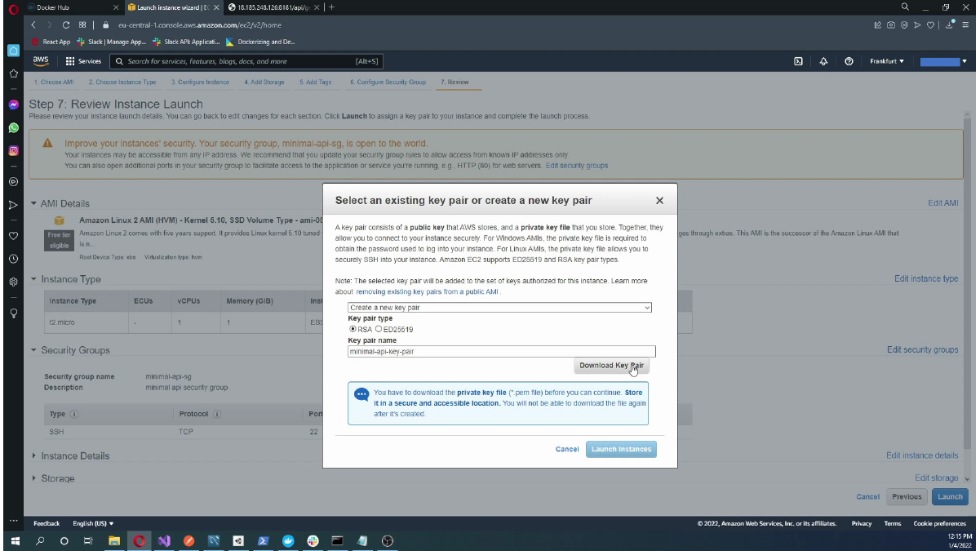Click the Feedback link in the footer

point(47,523)
